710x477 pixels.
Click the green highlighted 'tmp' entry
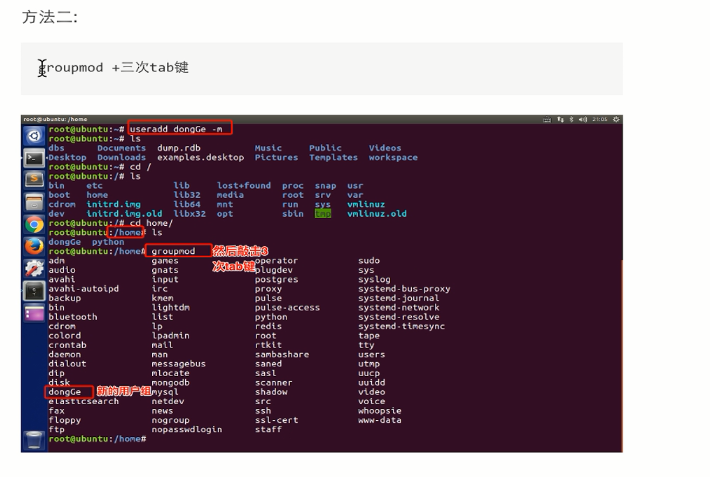(x=323, y=214)
